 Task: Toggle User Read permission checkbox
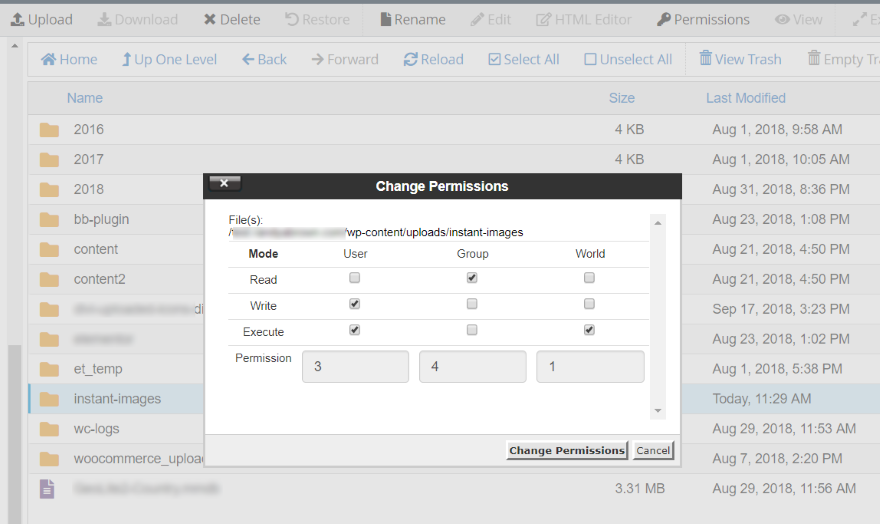click(x=355, y=278)
